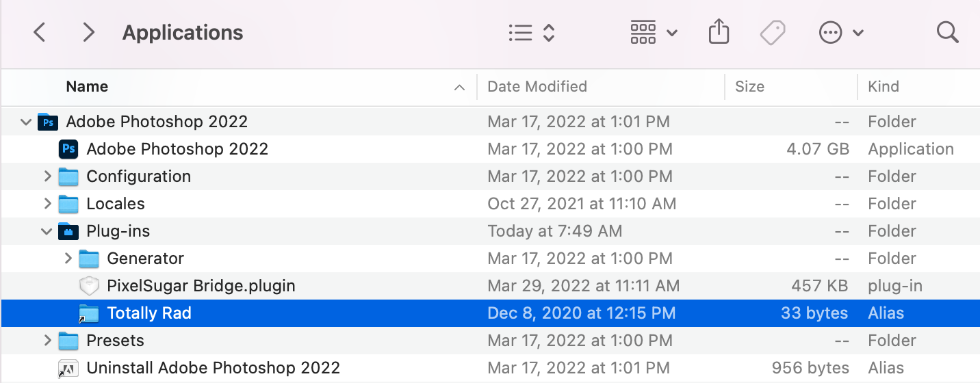Open the Group By options dropdown
Image resolution: width=980 pixels, height=383 pixels.
(653, 32)
